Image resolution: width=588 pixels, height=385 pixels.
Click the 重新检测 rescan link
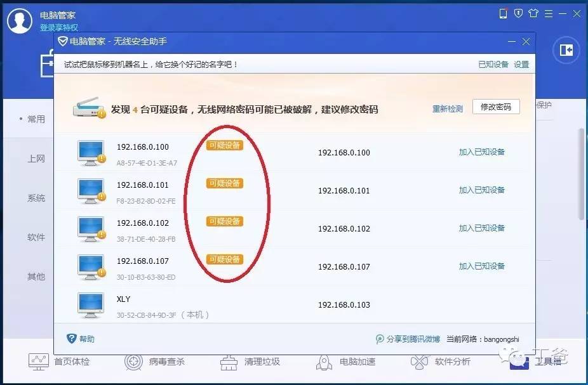(x=448, y=109)
